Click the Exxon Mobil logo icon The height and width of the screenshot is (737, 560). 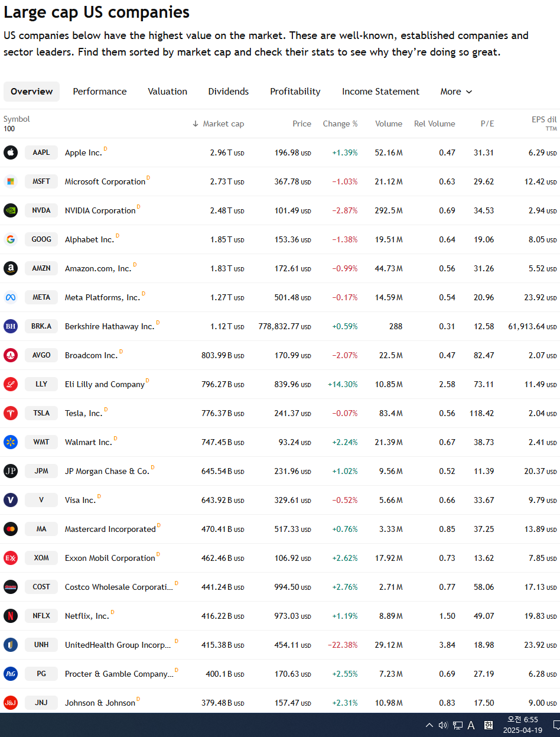[x=11, y=558]
